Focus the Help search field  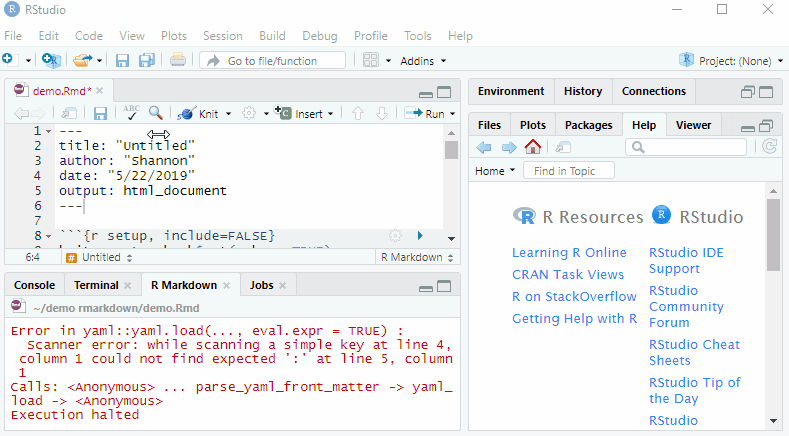[x=686, y=147]
